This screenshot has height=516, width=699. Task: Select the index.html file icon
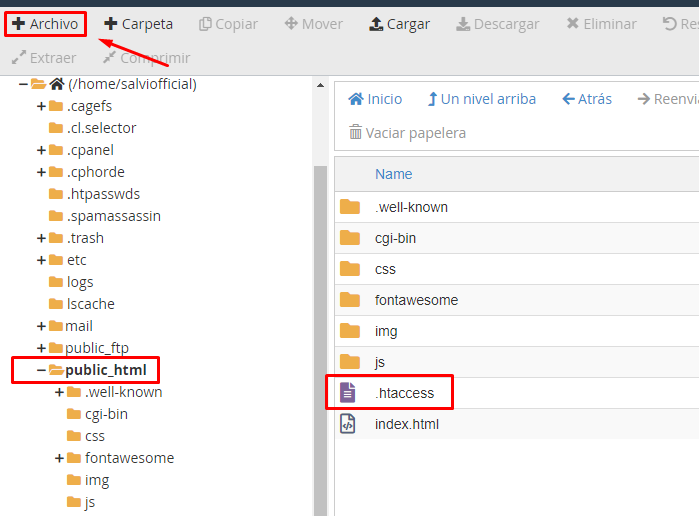[349, 424]
